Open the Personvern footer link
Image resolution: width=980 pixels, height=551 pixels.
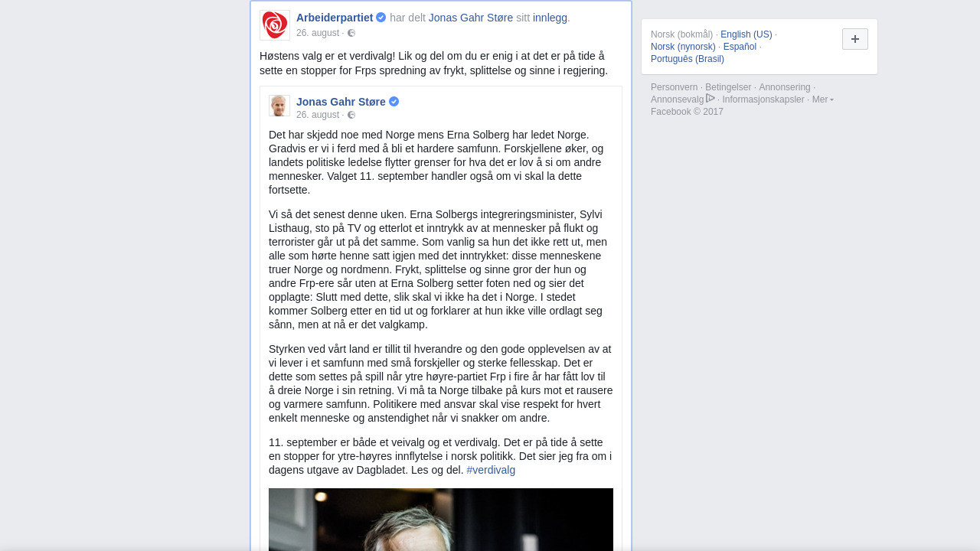[675, 87]
